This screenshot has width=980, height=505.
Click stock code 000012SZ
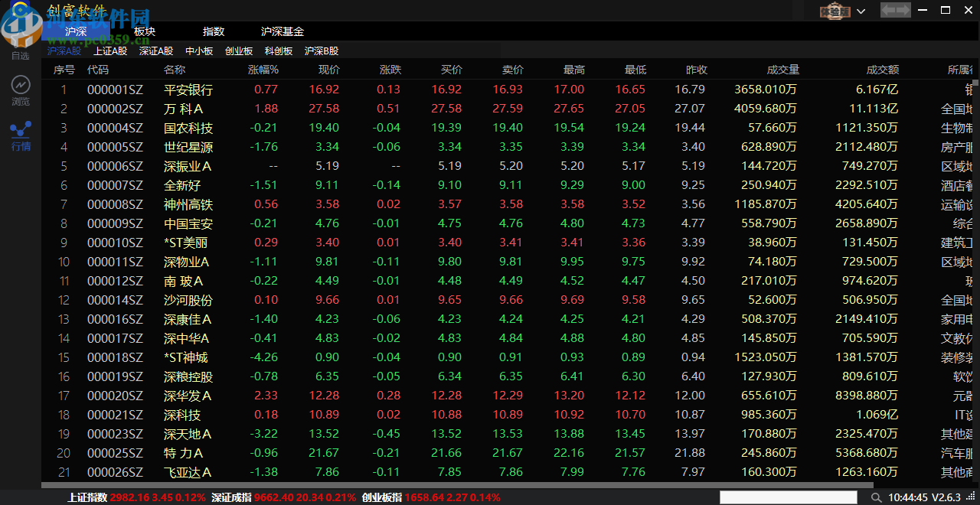pos(115,281)
